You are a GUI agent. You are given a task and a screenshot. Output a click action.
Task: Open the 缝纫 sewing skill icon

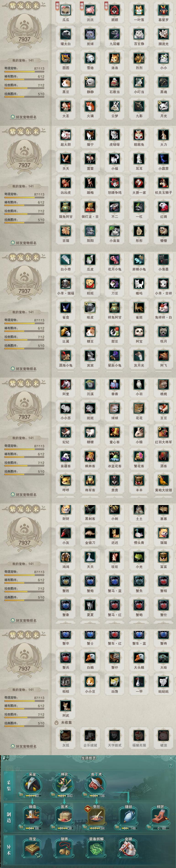pyautogui.click(x=128, y=816)
